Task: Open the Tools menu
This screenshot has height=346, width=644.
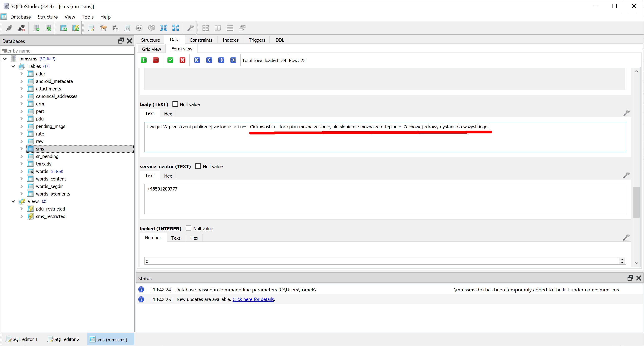Action: click(x=88, y=17)
